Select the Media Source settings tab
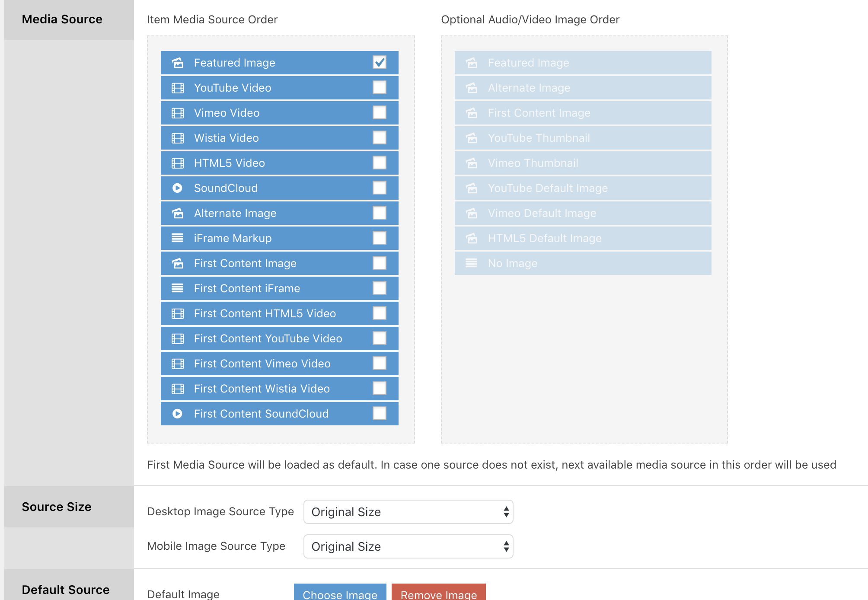 click(62, 19)
